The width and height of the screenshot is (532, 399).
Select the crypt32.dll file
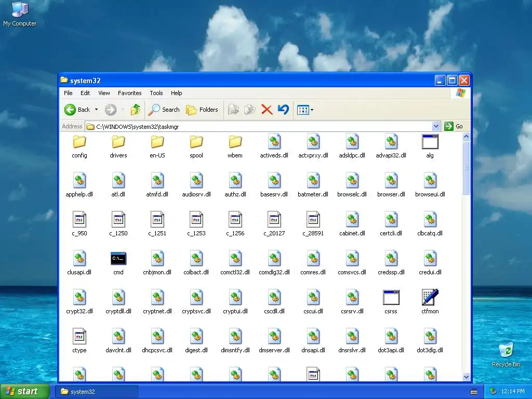coord(79,303)
